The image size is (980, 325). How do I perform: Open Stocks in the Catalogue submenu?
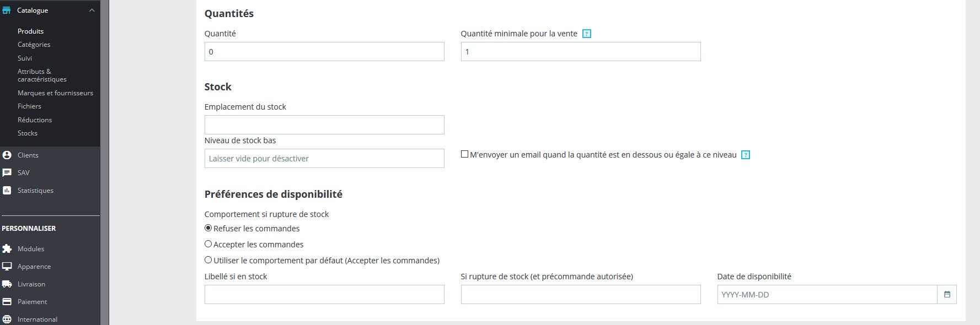pyautogui.click(x=28, y=133)
